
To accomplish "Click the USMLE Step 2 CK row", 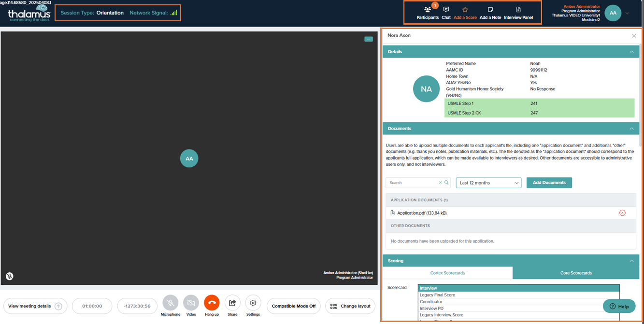I will [539, 113].
